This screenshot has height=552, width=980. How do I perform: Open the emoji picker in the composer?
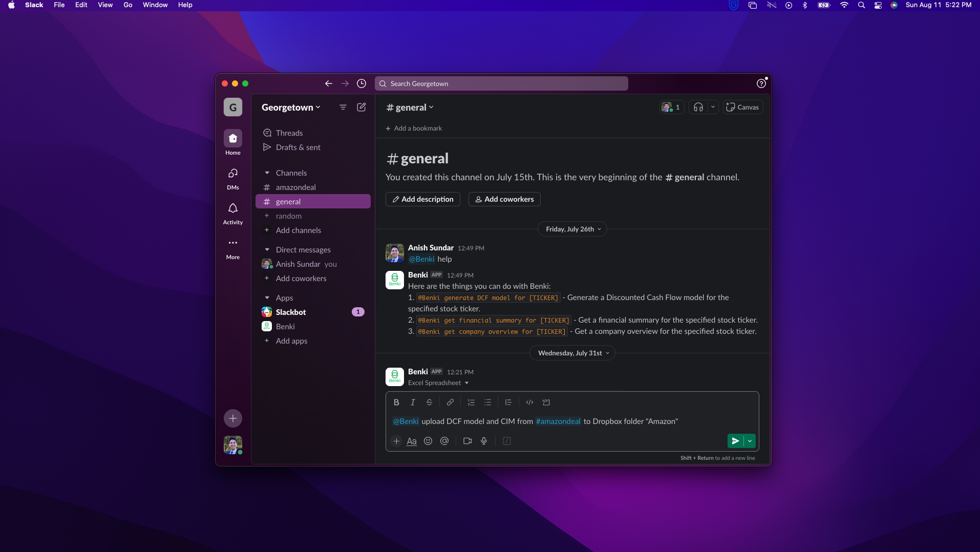point(428,441)
